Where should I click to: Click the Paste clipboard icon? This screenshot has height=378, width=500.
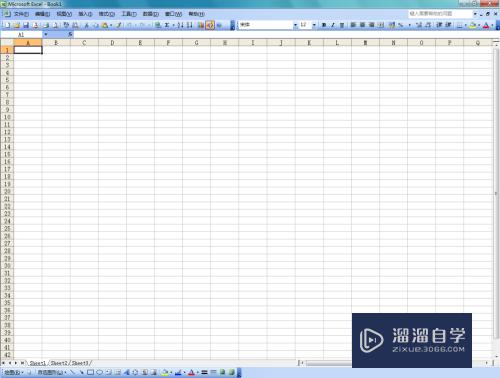click(x=105, y=25)
